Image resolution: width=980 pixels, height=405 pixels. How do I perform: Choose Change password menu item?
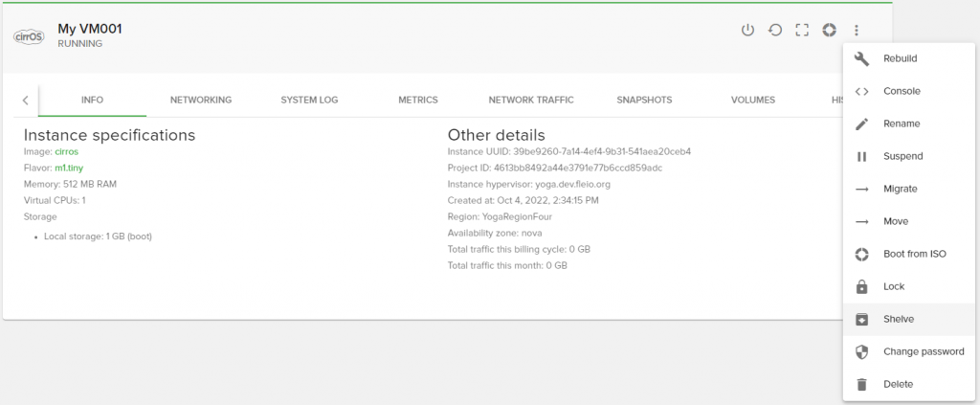pyautogui.click(x=909, y=351)
